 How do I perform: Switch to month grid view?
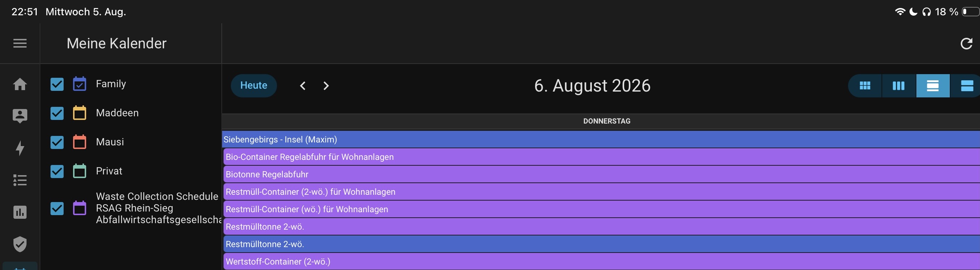click(x=865, y=86)
